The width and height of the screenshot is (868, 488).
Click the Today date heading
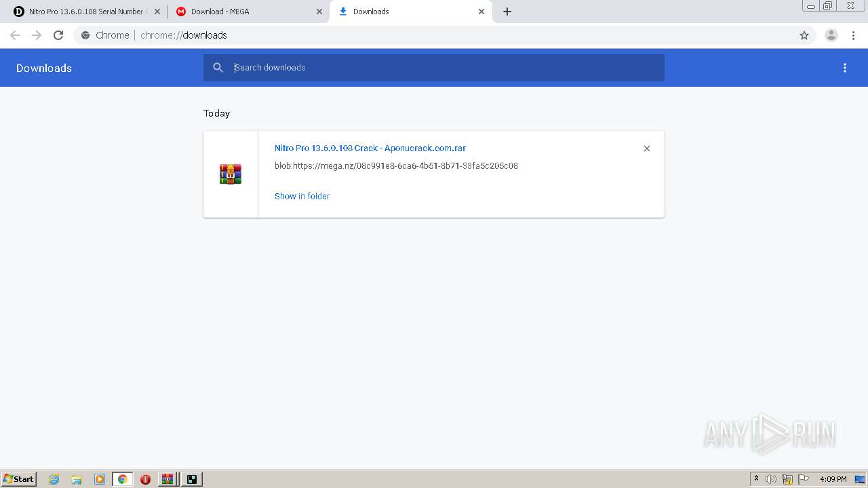(216, 113)
